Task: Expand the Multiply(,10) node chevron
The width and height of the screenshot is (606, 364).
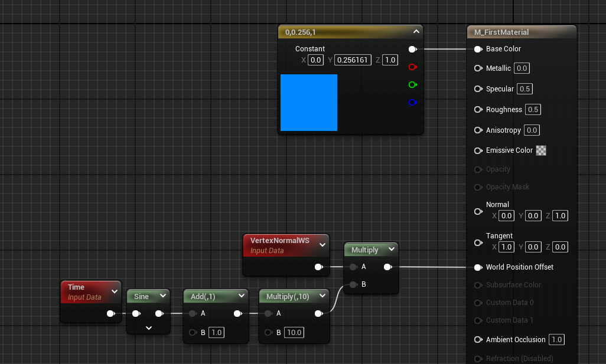Action: click(x=322, y=296)
